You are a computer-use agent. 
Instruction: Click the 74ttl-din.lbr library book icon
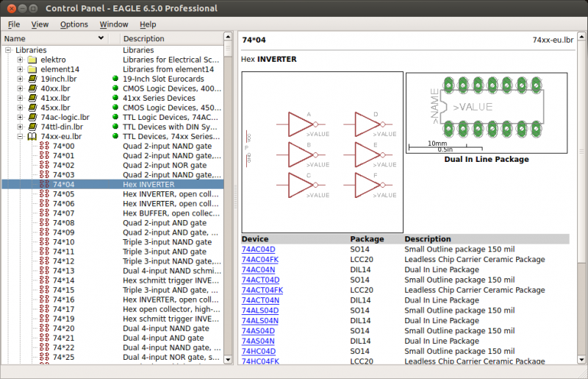point(32,127)
